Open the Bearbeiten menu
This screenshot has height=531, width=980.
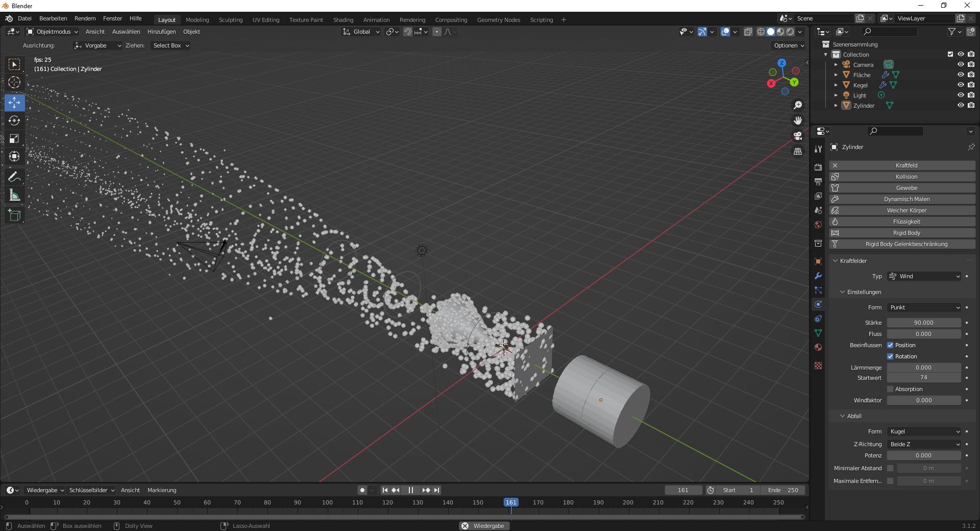(x=53, y=18)
